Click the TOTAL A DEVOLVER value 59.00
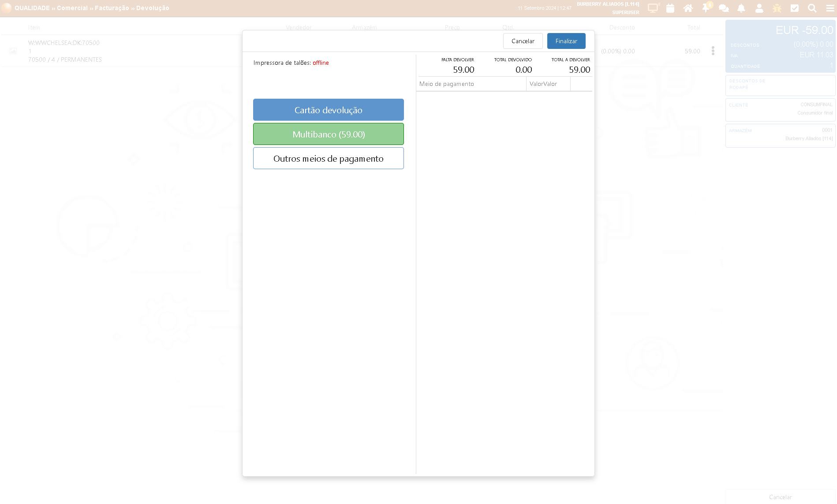The image size is (837, 504). 579,70
